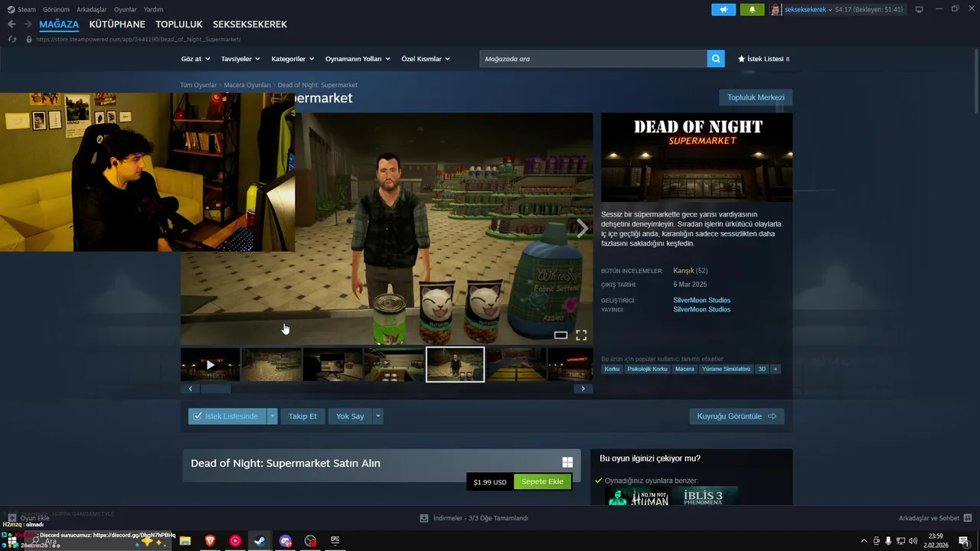980x551 pixels.
Task: Expand Oynamanın Yolları menu
Action: 358,59
